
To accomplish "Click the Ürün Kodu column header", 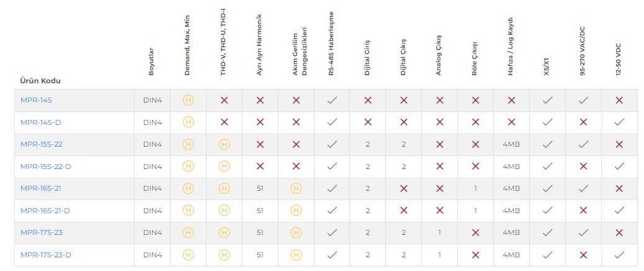I will 40,81.
